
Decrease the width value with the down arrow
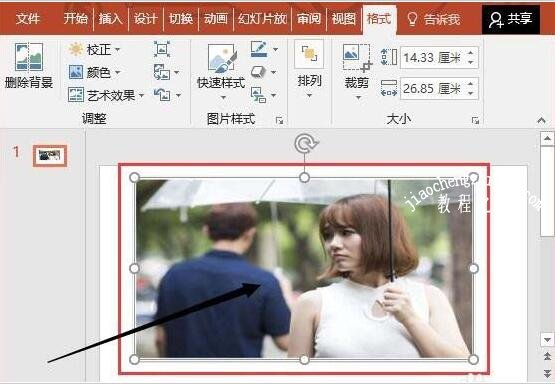coord(470,93)
